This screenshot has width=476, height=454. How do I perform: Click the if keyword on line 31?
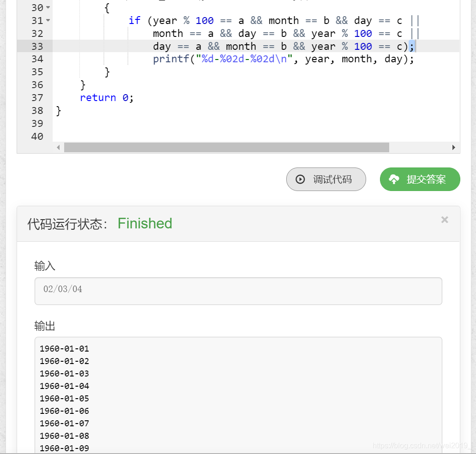pos(134,21)
